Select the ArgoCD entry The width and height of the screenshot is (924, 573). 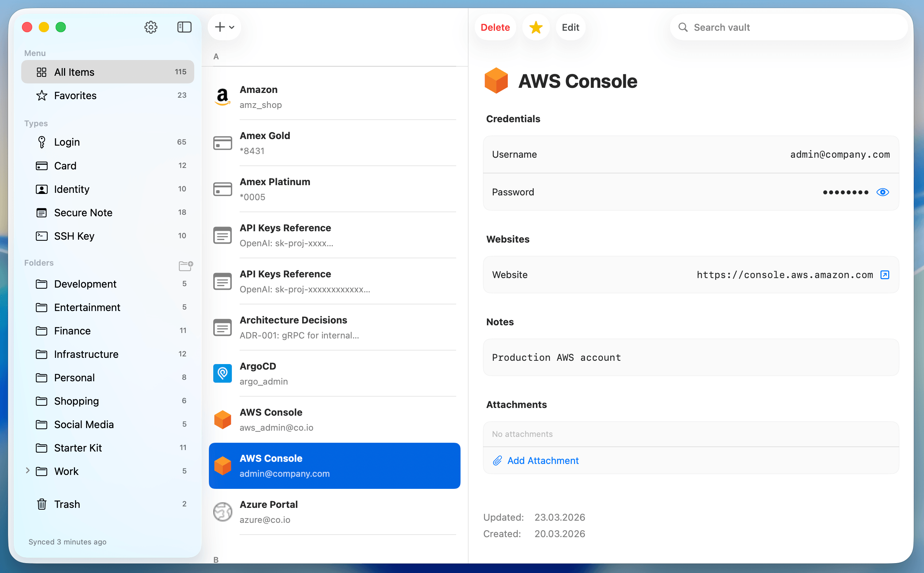tap(334, 374)
